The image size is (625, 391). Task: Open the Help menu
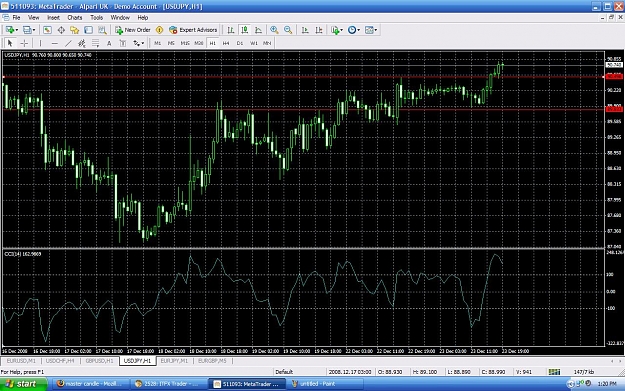(143, 18)
